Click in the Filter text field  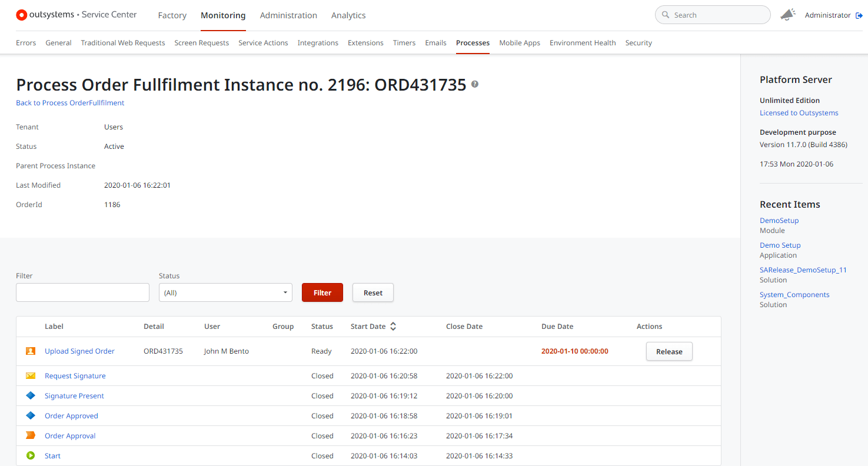tap(82, 292)
